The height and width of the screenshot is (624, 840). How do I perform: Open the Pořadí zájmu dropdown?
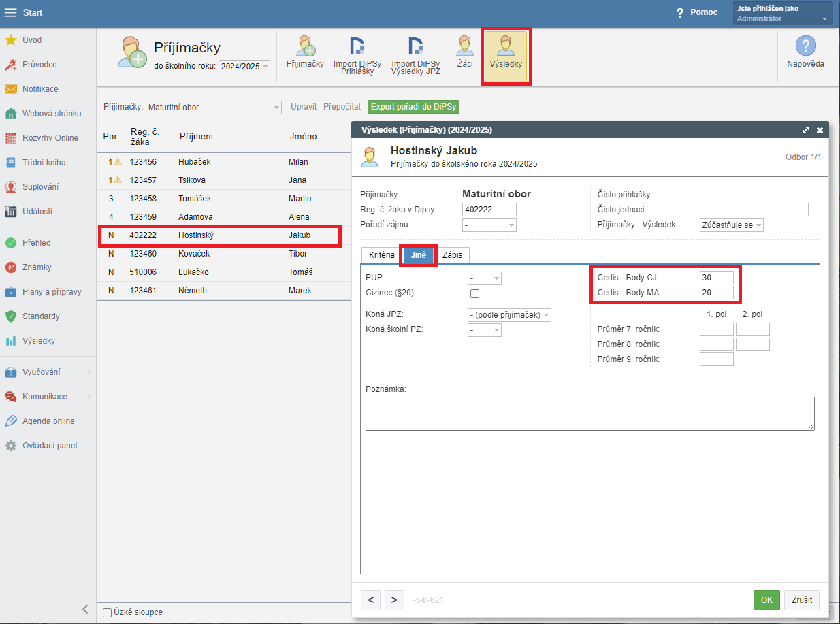489,225
